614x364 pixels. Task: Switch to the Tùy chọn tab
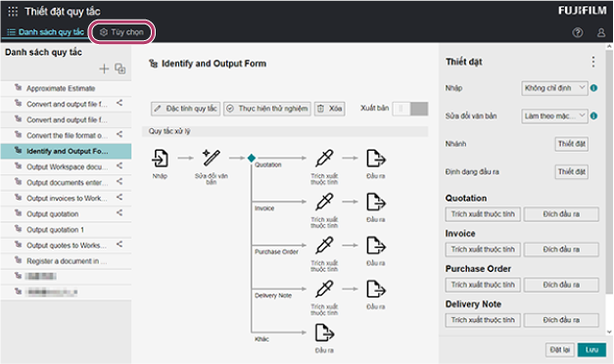click(x=121, y=32)
